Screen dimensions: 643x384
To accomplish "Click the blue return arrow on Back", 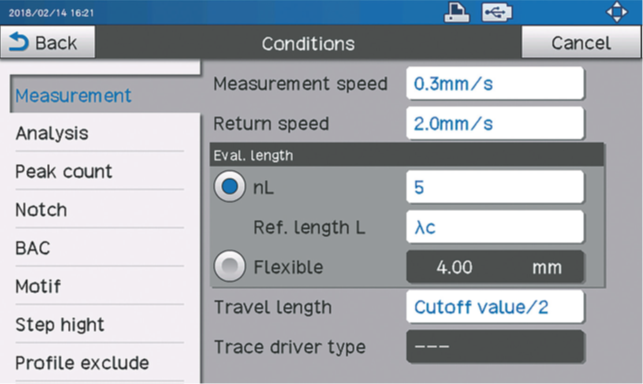I will [19, 42].
